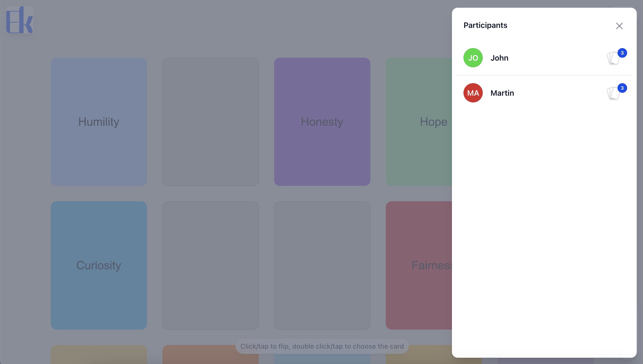Select the name John in participants list
The height and width of the screenshot is (364, 643).
499,58
